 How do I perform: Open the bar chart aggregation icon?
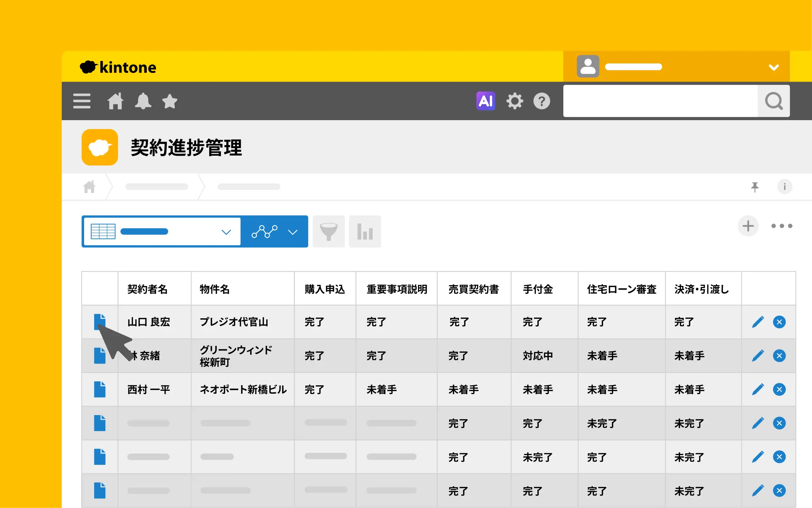click(x=365, y=232)
